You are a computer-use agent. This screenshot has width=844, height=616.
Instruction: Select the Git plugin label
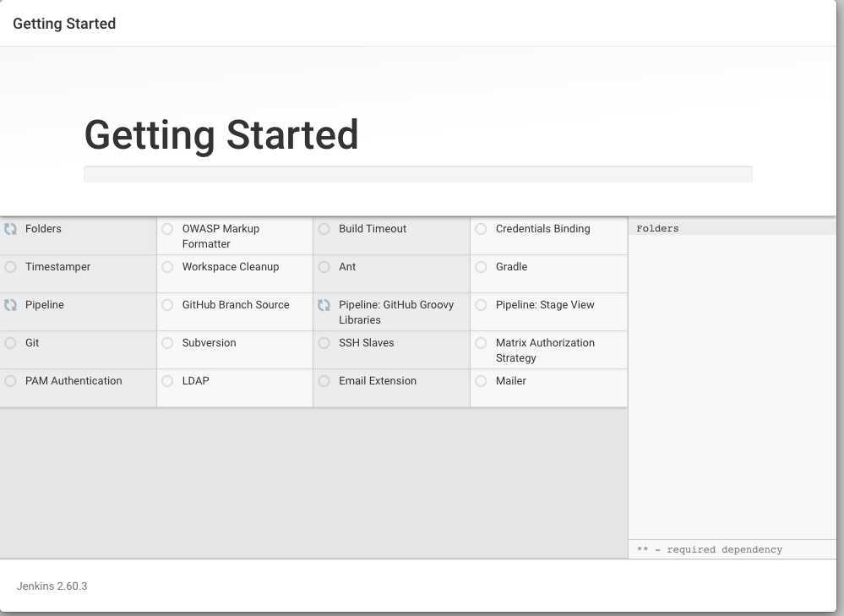point(32,343)
